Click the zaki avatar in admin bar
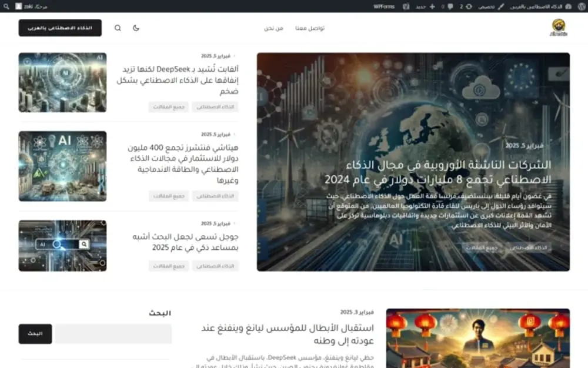588x368 pixels. click(x=18, y=6)
